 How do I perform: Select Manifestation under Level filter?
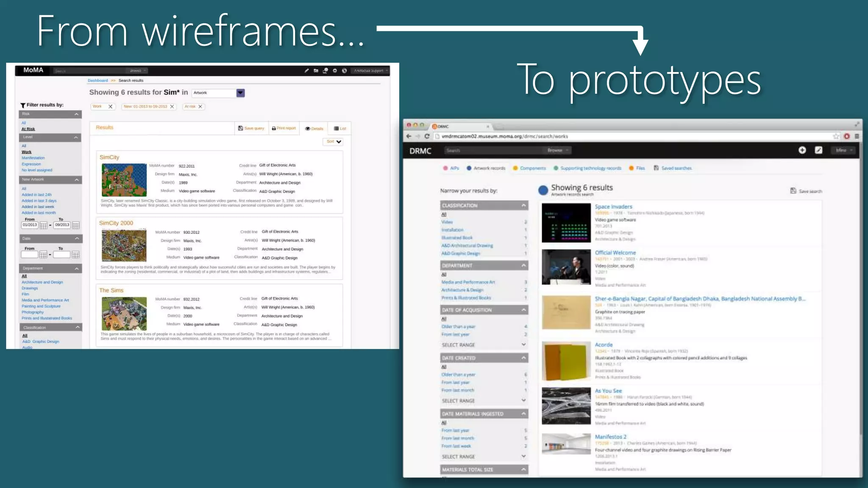[x=33, y=158]
